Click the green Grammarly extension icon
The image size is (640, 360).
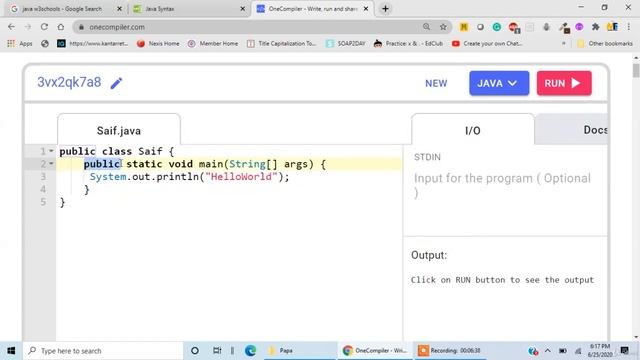[x=497, y=27]
